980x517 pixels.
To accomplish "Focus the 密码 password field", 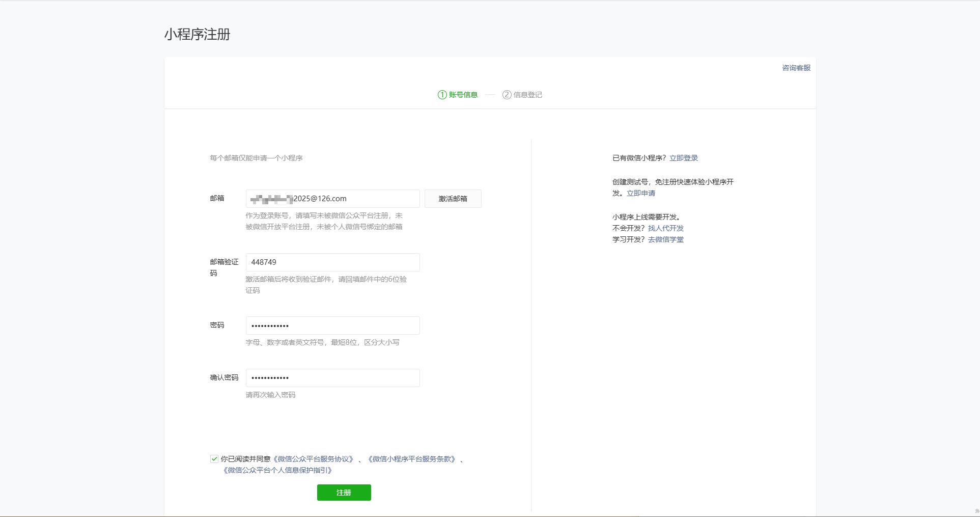I will [x=332, y=325].
